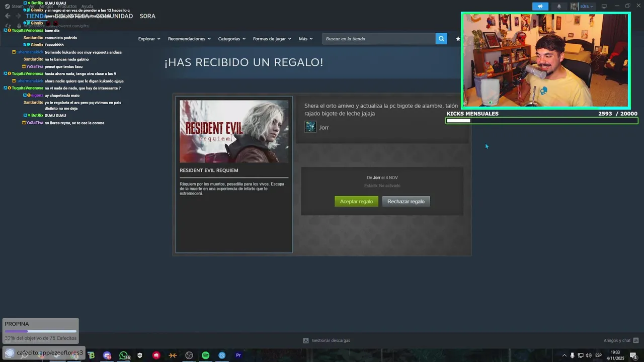
Task: Click the magnifier search button
Action: pos(441,39)
